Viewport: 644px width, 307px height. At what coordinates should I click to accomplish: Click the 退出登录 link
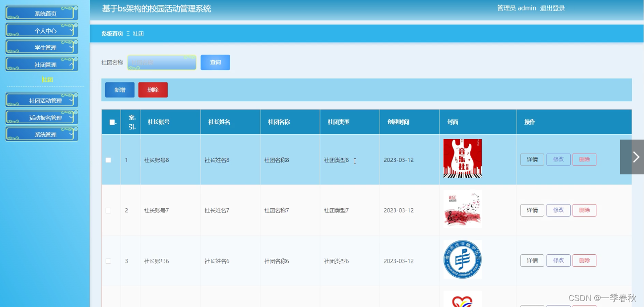point(552,8)
